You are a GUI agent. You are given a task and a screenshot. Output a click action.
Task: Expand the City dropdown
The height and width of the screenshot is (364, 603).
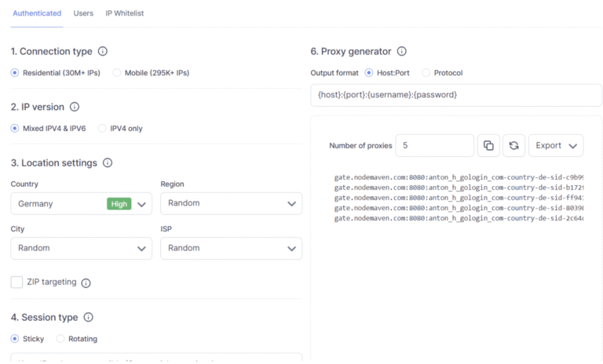pos(81,249)
